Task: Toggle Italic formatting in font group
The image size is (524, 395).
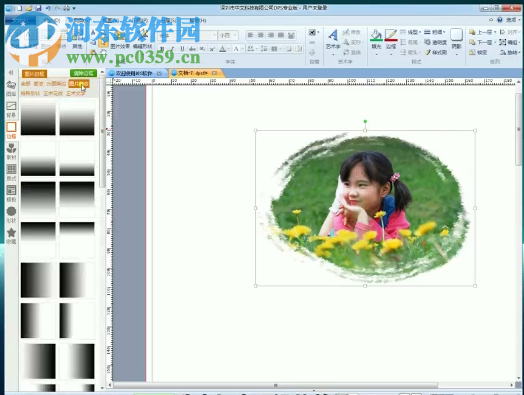Action: [172, 49]
